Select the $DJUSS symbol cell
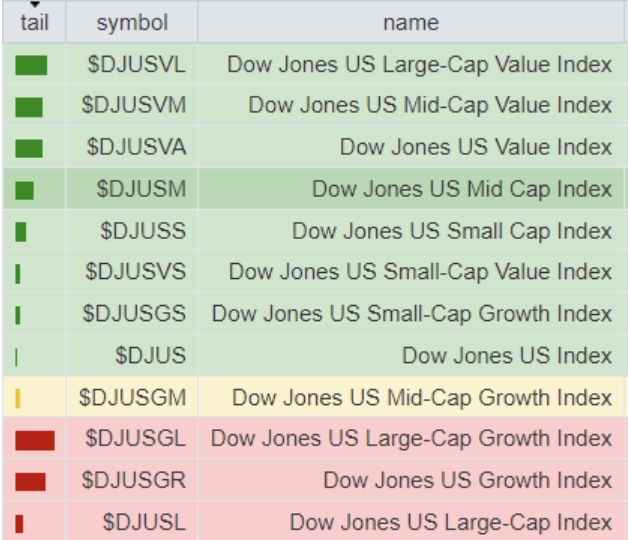Screen dimensions: 628x540 tap(143, 231)
